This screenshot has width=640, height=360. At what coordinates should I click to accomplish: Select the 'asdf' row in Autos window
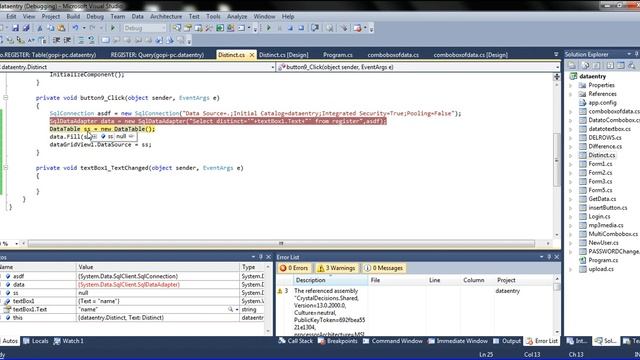pos(133,276)
